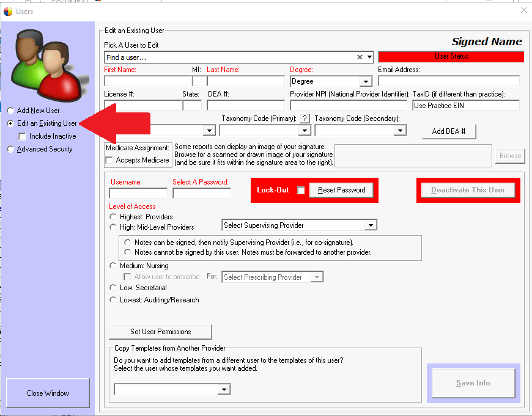Viewport: 532px width, 416px height.
Task: Click the License # input field
Action: tap(143, 105)
